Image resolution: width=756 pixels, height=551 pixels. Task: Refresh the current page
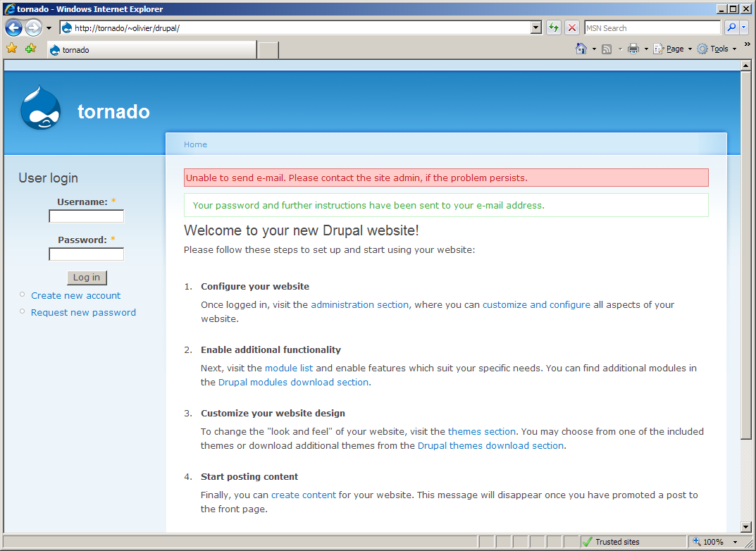pos(554,27)
